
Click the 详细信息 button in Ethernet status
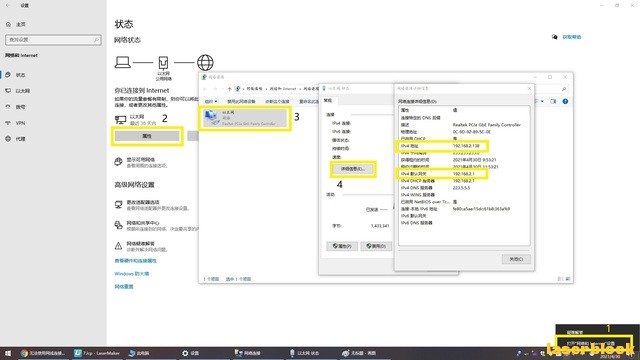353,169
